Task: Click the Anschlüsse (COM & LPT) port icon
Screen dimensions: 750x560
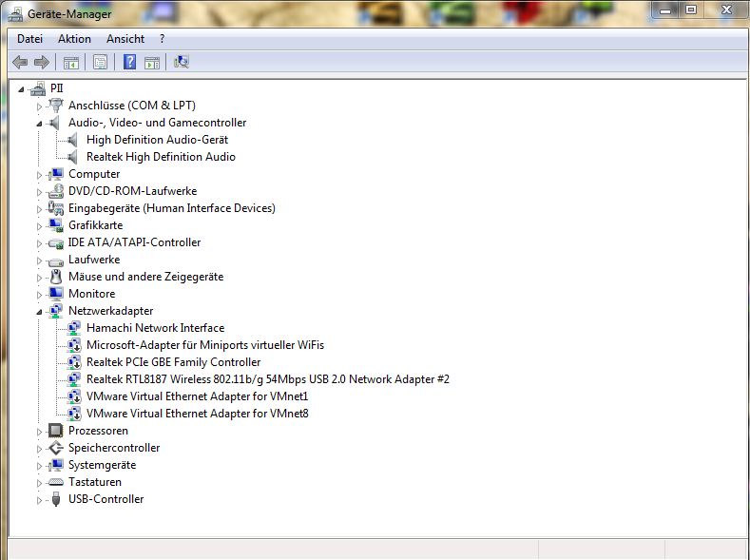Action: 56,106
